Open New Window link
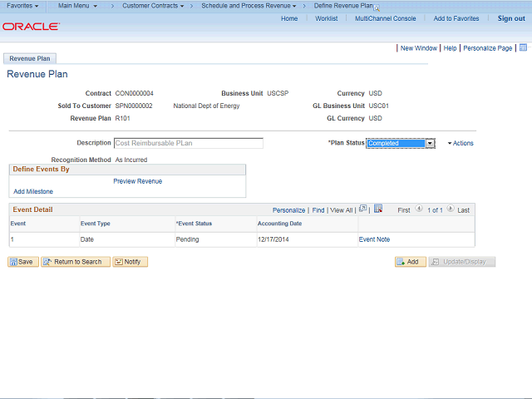This screenshot has width=532, height=399. [x=419, y=48]
